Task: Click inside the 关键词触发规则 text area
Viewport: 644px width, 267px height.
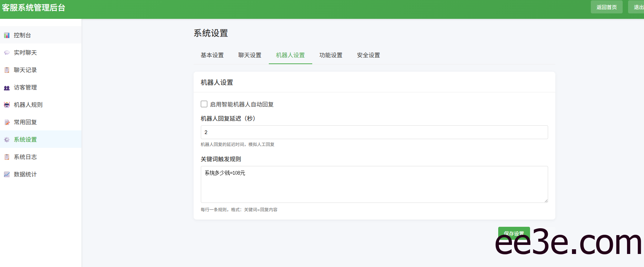Action: coord(374,187)
